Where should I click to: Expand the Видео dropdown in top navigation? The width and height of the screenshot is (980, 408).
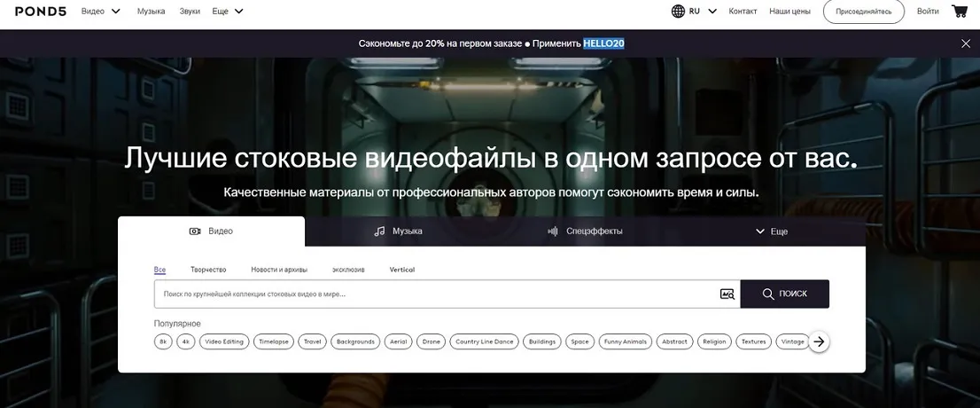click(100, 12)
